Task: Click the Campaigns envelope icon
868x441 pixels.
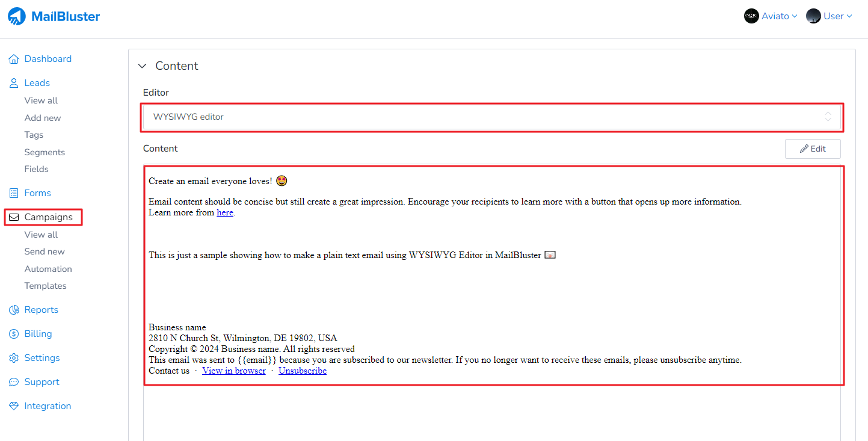Action: pos(14,217)
